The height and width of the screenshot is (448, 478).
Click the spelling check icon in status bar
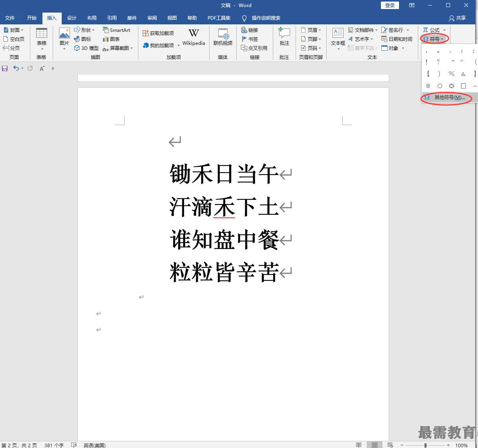74,445
